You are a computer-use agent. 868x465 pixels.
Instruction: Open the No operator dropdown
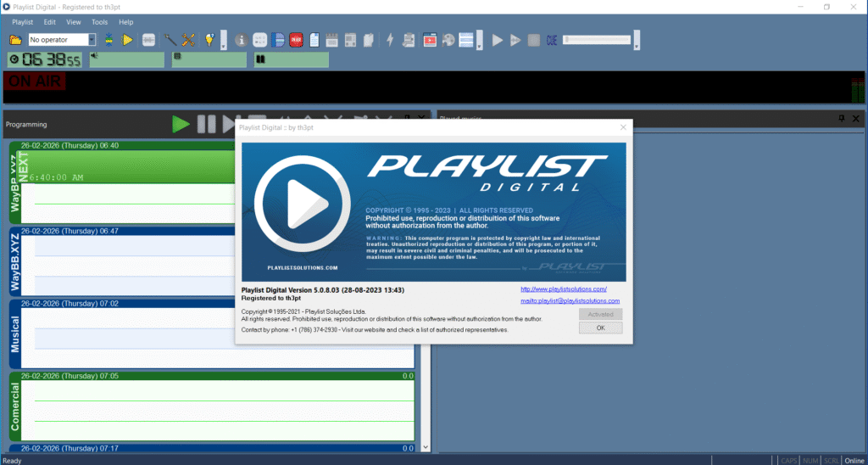point(92,40)
